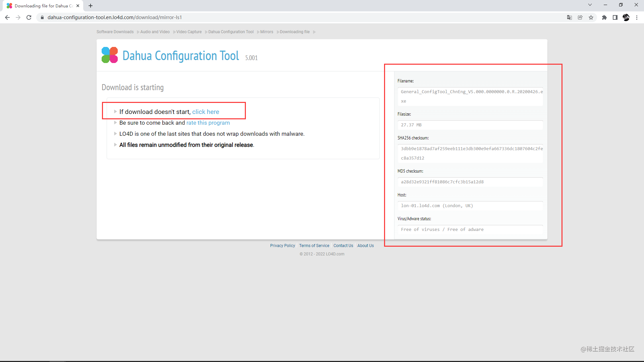This screenshot has width=644, height=362.
Task: Open the Terms of Service link
Action: 314,246
